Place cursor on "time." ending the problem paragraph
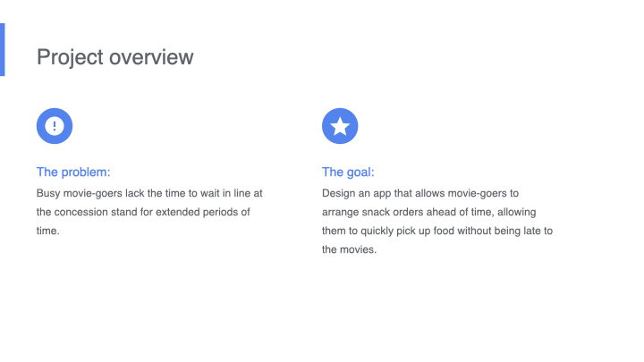 47,231
